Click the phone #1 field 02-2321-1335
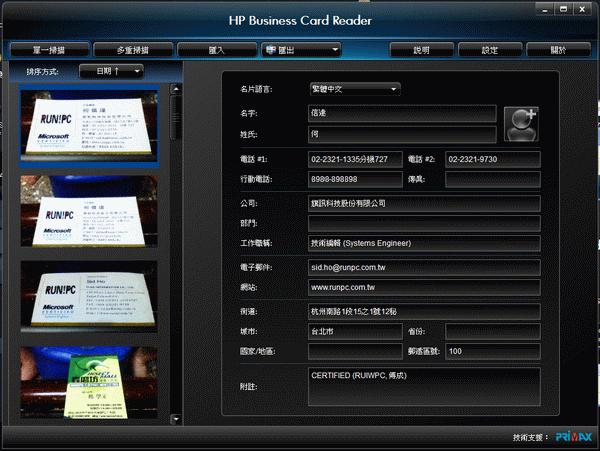Viewport: 600px width, 451px height. click(x=355, y=160)
